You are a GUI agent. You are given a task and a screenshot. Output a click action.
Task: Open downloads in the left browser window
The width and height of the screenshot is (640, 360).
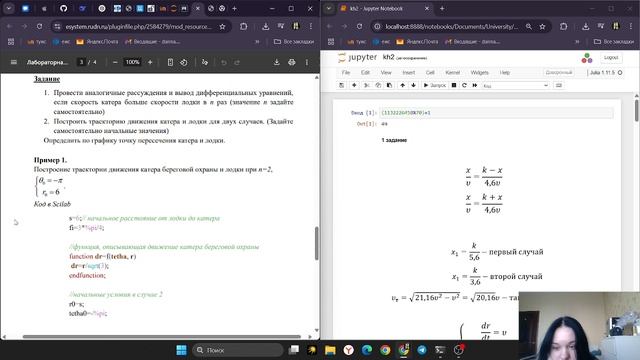[x=266, y=26]
